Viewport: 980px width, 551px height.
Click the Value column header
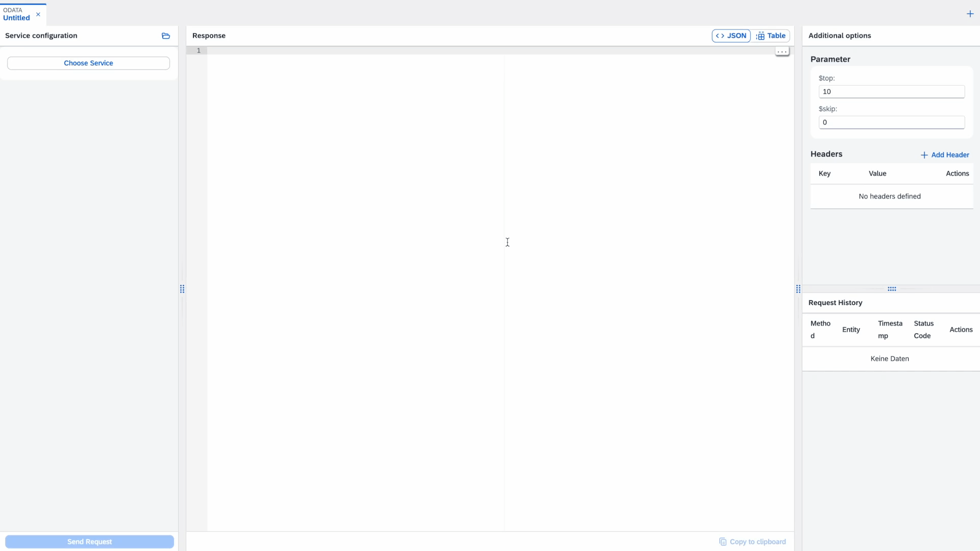point(877,173)
